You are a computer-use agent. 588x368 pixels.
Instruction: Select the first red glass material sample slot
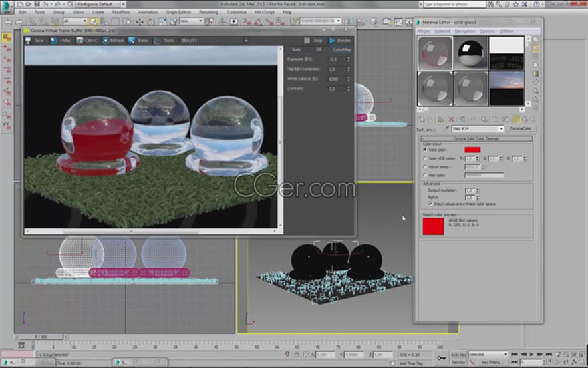[435, 53]
